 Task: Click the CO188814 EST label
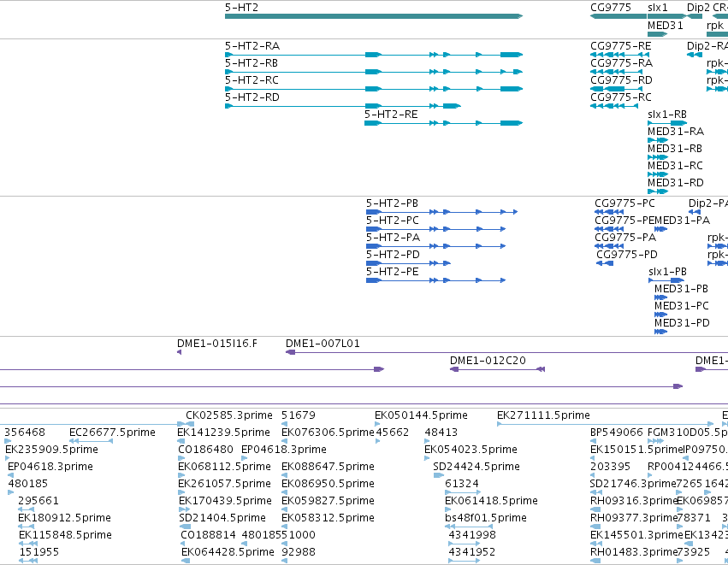(x=209, y=535)
